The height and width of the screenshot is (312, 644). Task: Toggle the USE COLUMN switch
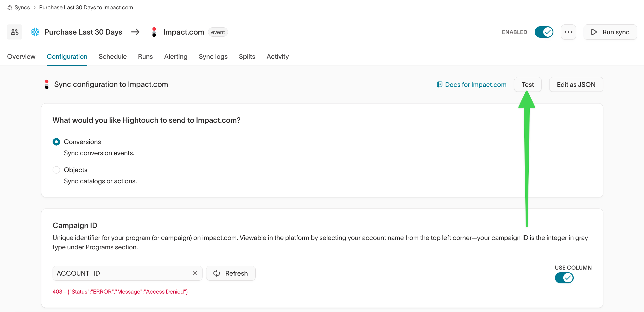[x=564, y=278]
